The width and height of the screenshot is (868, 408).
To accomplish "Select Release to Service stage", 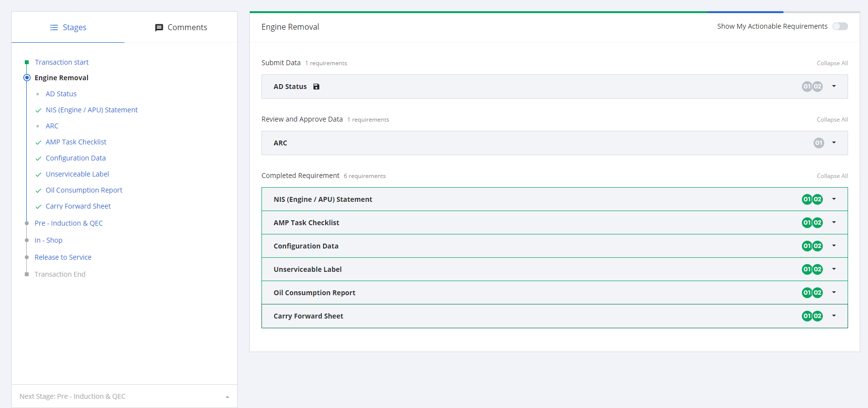I will [x=63, y=257].
